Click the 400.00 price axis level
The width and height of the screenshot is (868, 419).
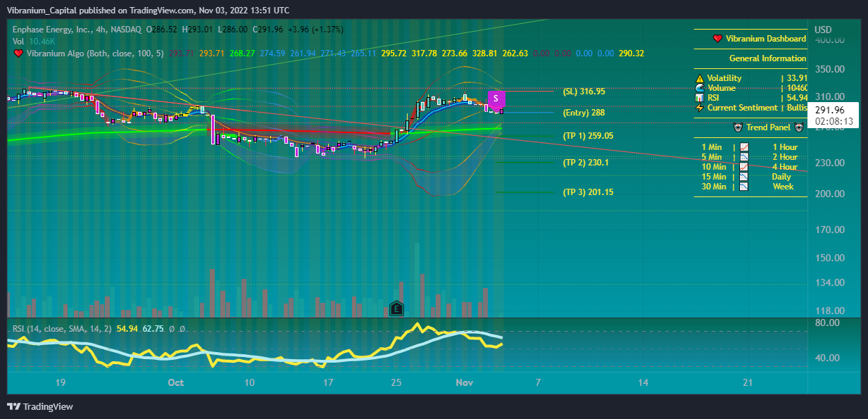[x=829, y=41]
